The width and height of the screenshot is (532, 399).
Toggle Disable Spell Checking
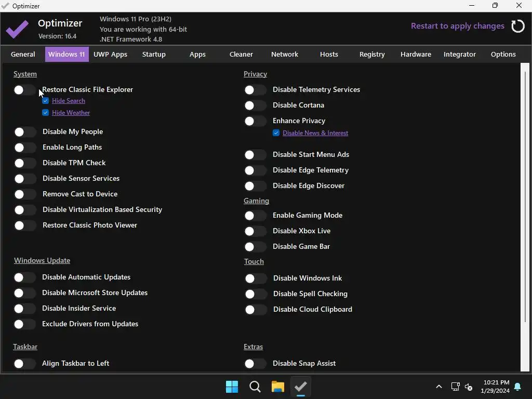(x=256, y=294)
